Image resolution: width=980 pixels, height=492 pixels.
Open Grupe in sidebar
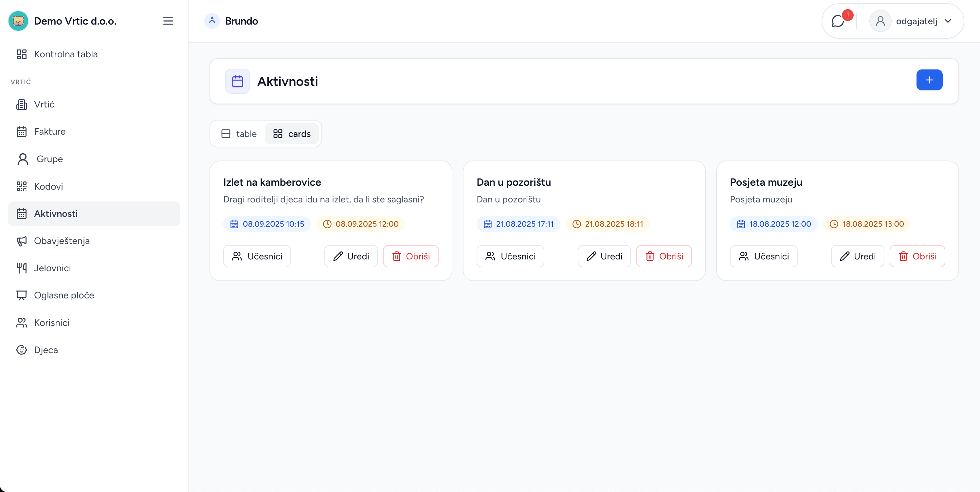(94, 159)
